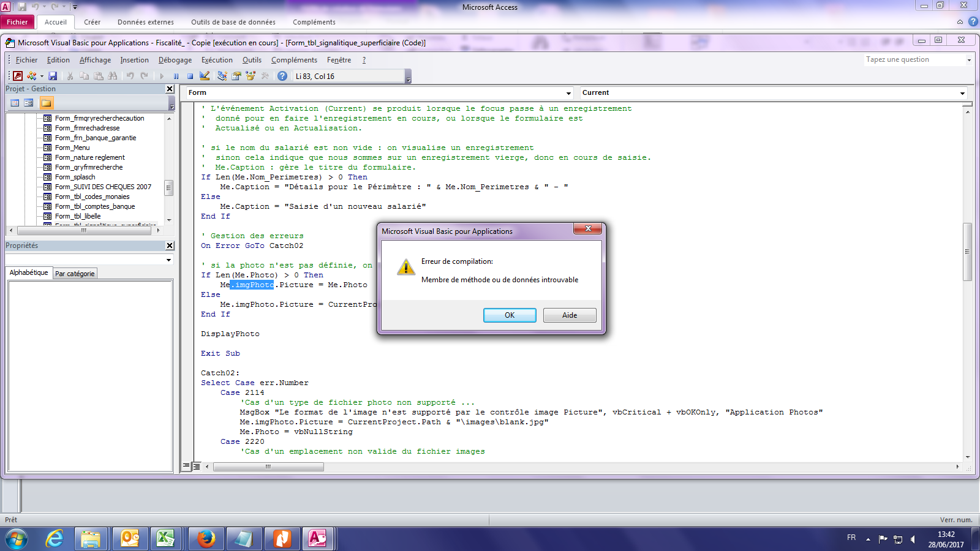Viewport: 980px width, 551px height.
Task: Open the Insertion menu
Action: 134,60
